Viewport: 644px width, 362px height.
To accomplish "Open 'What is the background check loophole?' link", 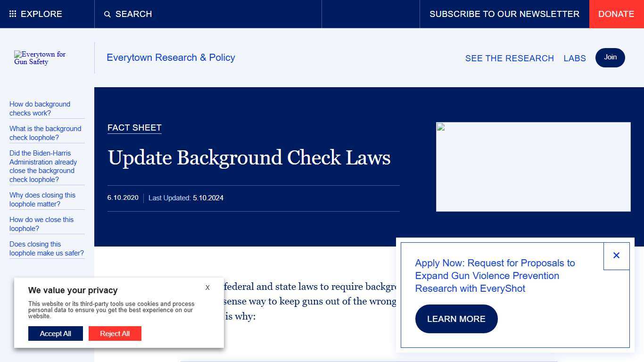I will pos(45,133).
